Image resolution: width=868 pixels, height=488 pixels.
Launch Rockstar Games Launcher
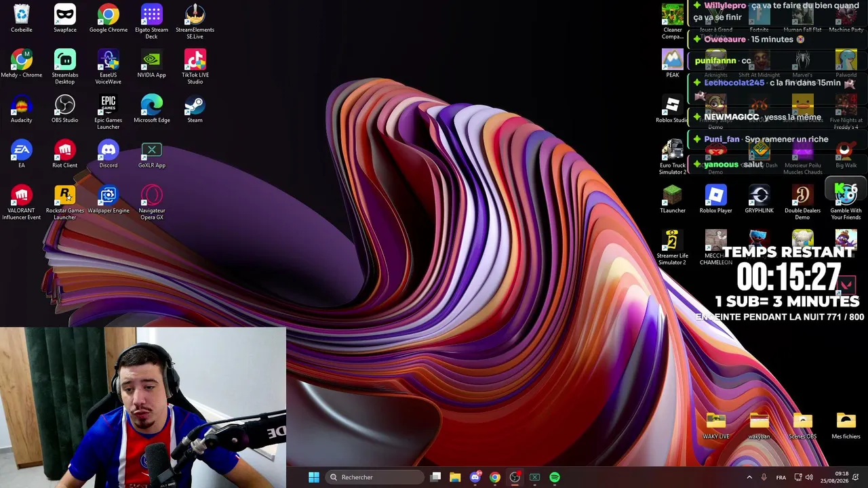(x=65, y=202)
